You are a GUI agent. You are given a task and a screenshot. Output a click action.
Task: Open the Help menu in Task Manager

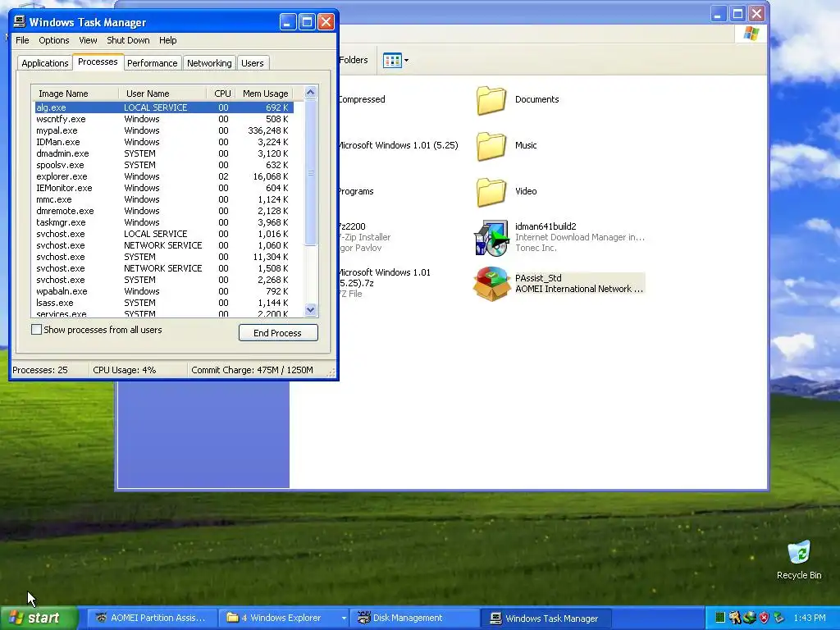[167, 40]
